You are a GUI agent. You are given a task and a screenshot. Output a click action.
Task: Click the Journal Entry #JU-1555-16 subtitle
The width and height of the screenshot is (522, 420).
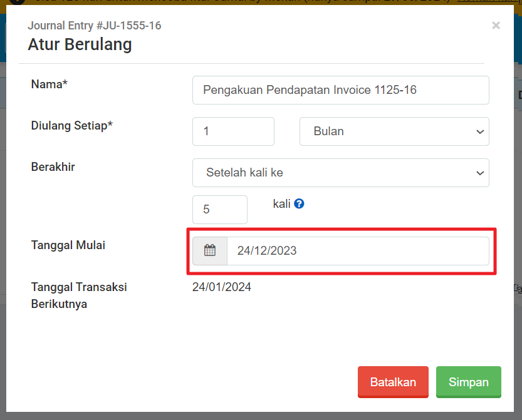point(95,26)
